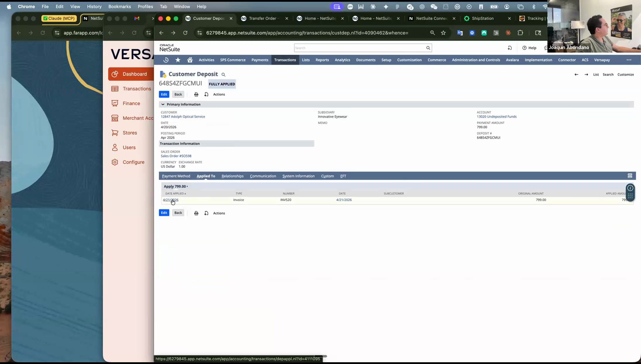641x364 pixels.
Task: Open 13020 Undeposited Funds account link
Action: click(497, 117)
